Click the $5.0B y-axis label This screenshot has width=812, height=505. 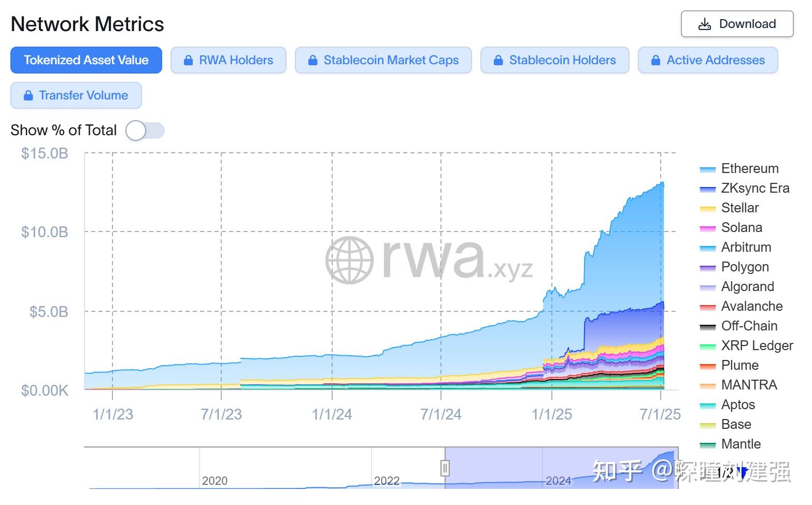49,311
